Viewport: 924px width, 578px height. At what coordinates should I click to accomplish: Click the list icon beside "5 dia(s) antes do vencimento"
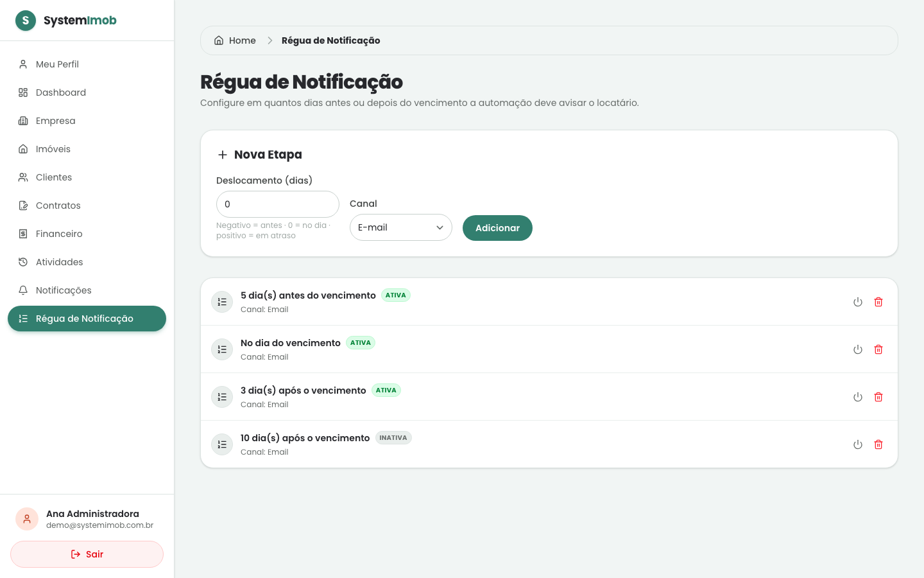222,302
